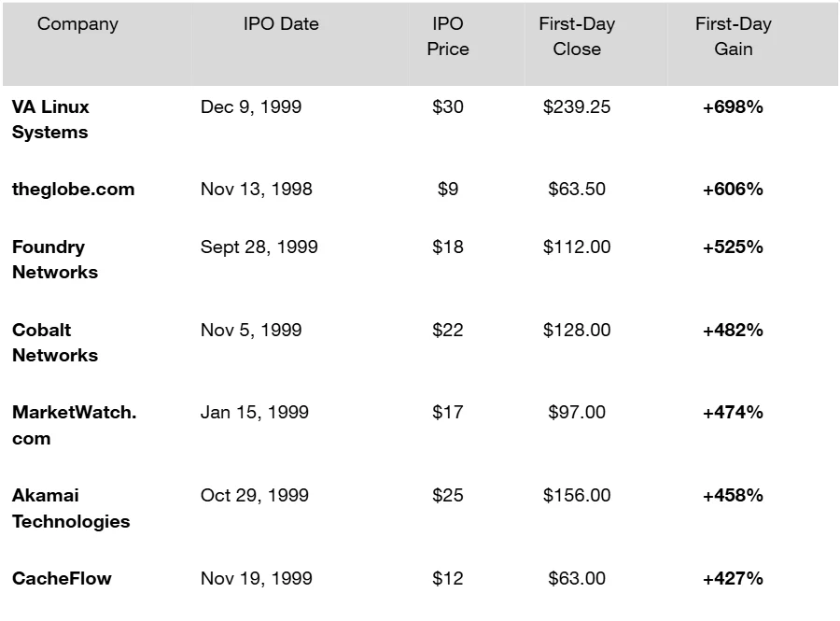Select theglobe.com in the Company column
840x621 pixels.
(73, 189)
